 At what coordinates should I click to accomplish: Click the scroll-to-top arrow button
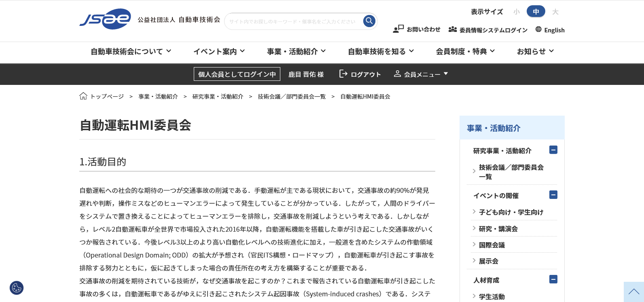633,291
